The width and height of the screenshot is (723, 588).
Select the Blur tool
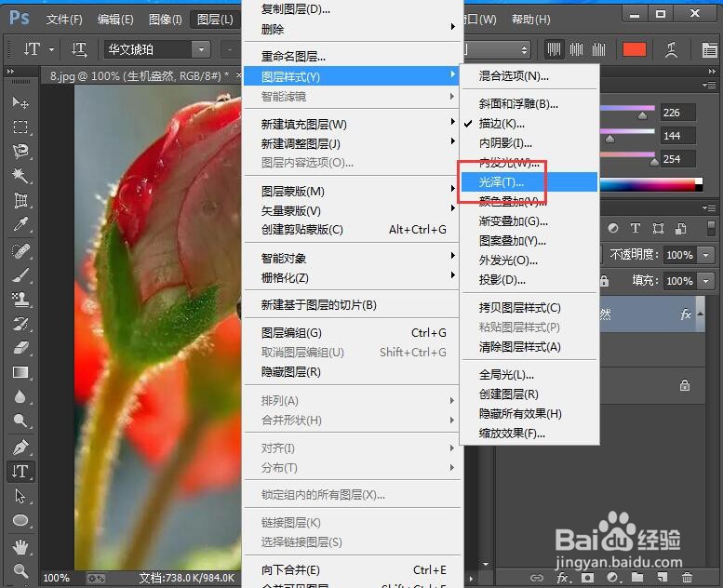click(20, 396)
